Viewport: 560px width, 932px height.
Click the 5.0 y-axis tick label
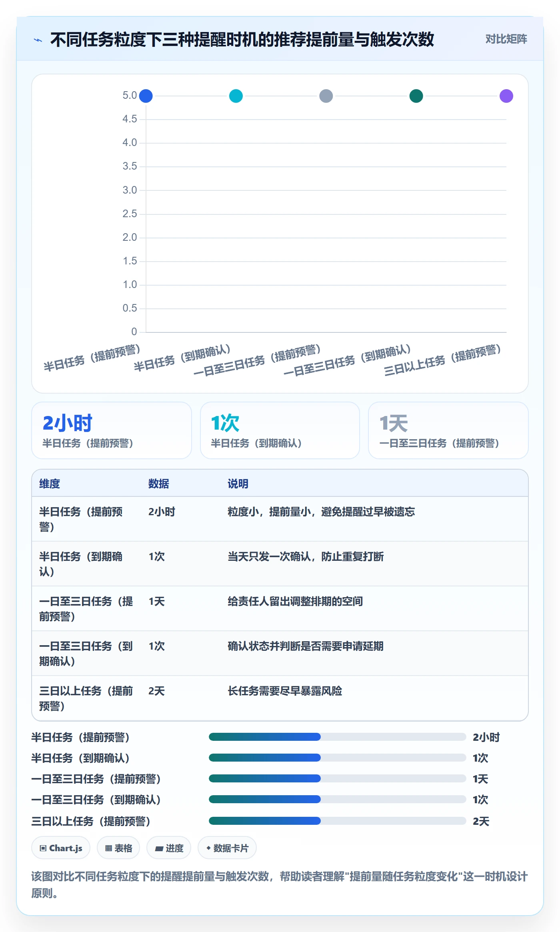pyautogui.click(x=130, y=96)
